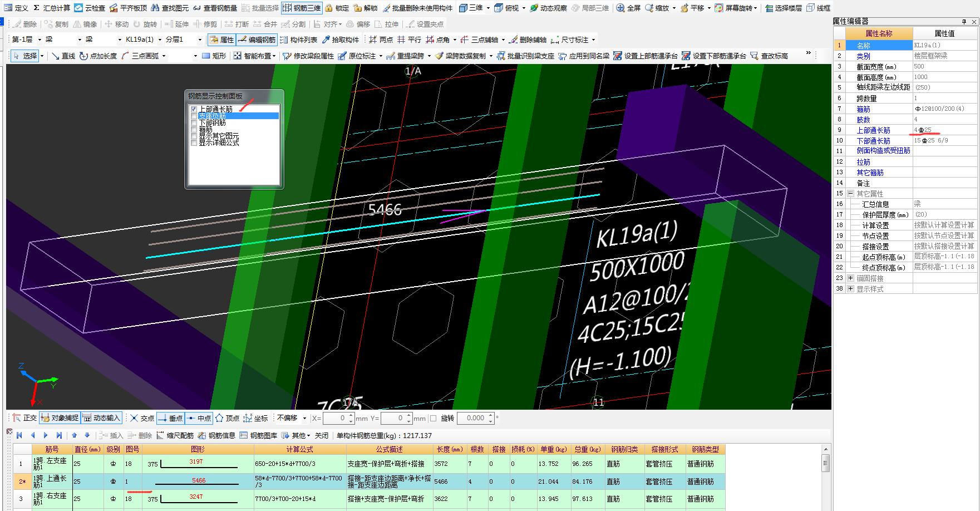Viewport: 980px width, 511px height.
Task: Click 重提梁跨 re-extract beam span
Action: 406,56
